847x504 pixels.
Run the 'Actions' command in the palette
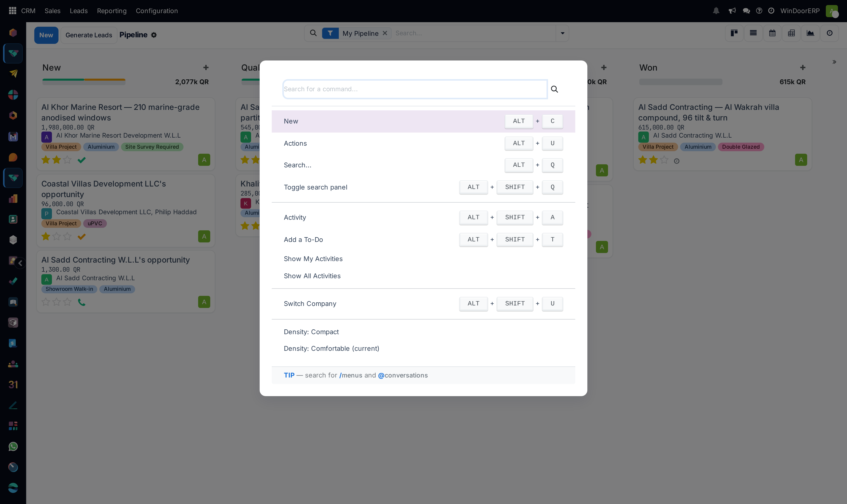coord(423,143)
